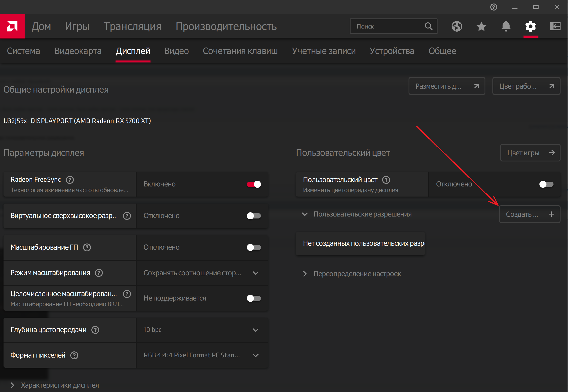Viewport: 568px width, 392px height.
Task: Enable Пользовательский цвет toggle
Action: click(x=546, y=184)
